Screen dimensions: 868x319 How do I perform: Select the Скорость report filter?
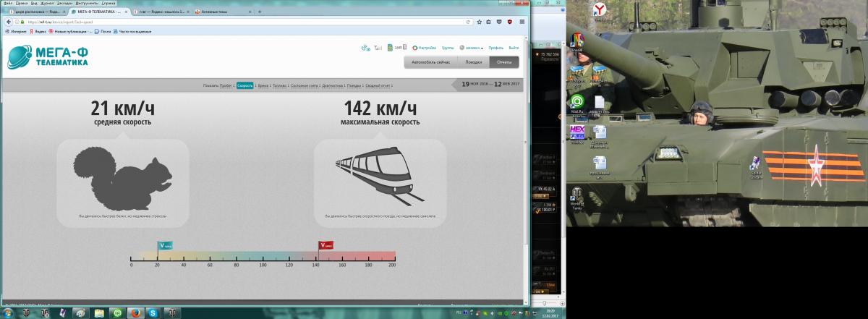(245, 85)
